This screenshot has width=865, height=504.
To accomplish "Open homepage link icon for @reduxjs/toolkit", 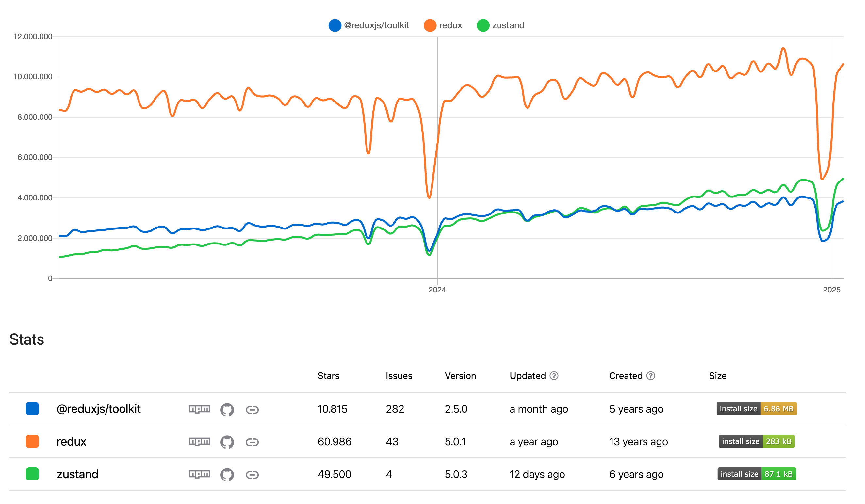I will 252,410.
